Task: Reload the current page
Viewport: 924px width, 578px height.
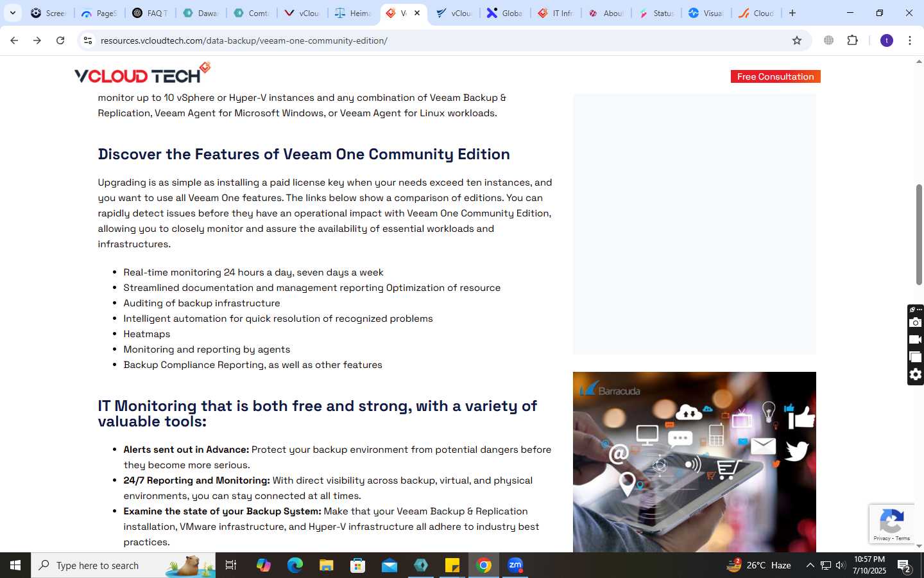Action: (60, 40)
